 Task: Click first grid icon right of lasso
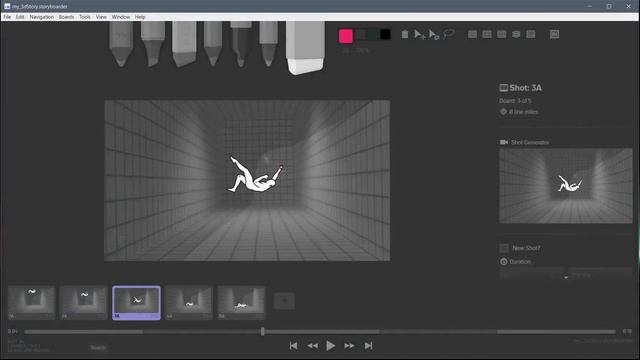click(x=472, y=34)
